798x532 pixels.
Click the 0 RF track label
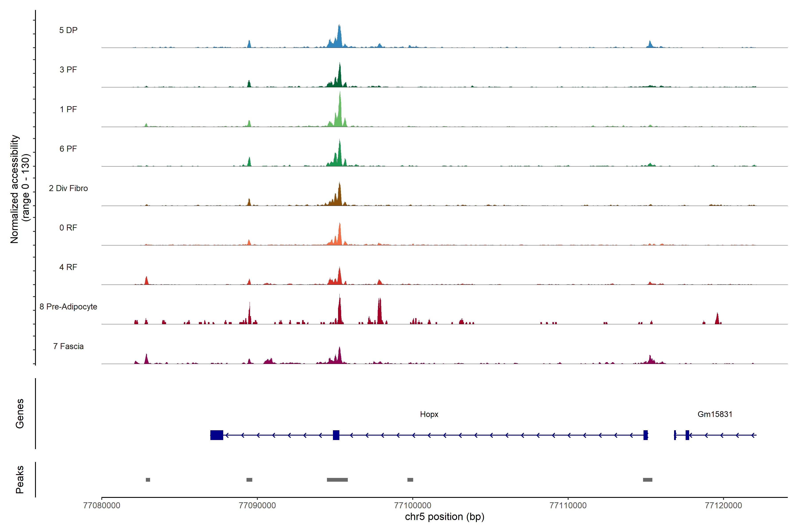(x=68, y=228)
